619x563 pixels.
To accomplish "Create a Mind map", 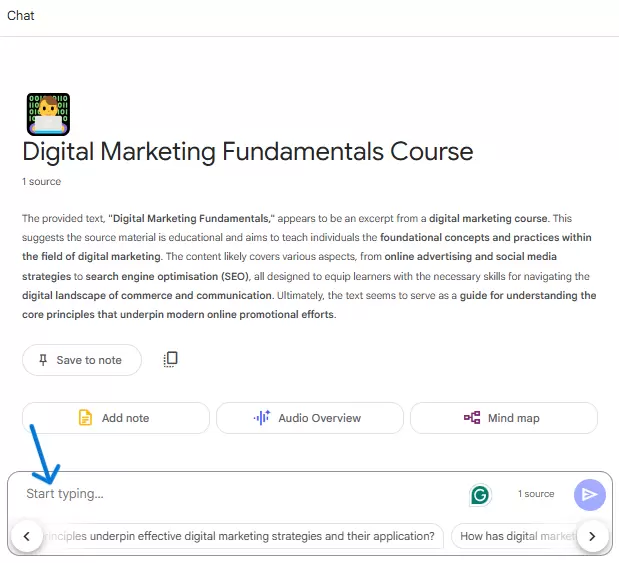I will coord(504,418).
